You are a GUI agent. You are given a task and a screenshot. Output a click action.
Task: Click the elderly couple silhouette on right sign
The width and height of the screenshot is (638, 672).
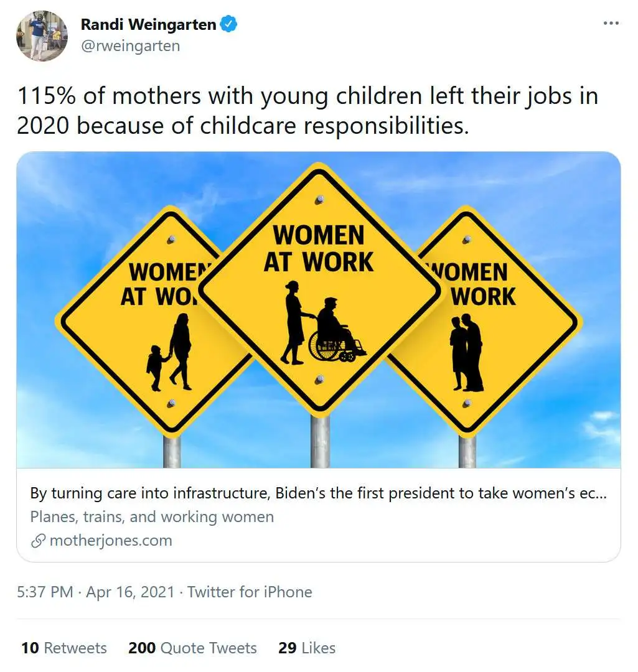click(467, 353)
